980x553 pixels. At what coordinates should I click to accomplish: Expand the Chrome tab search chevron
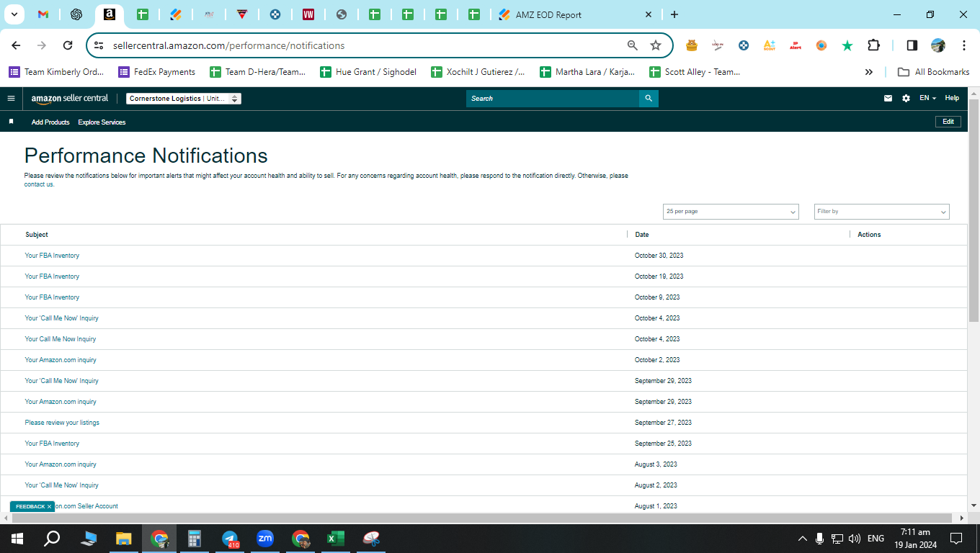tap(14, 14)
